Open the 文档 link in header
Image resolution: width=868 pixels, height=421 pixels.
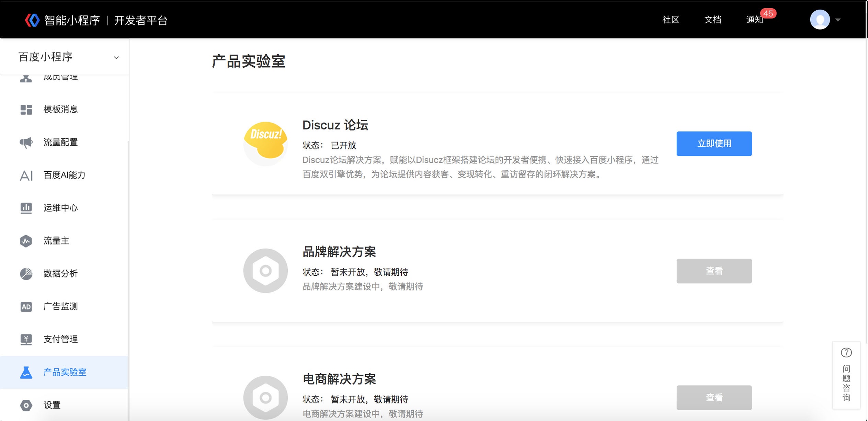[712, 20]
